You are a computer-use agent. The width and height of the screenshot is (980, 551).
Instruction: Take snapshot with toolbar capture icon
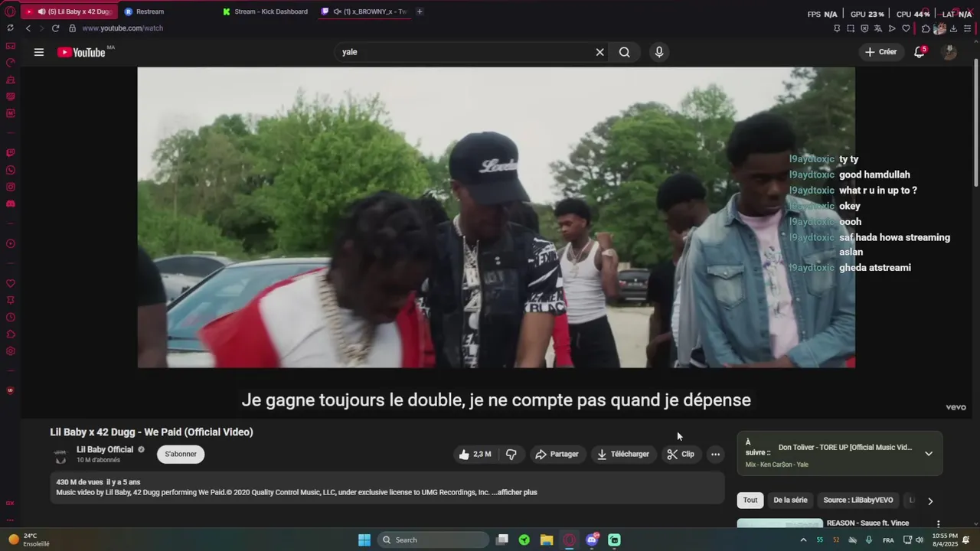tap(851, 28)
